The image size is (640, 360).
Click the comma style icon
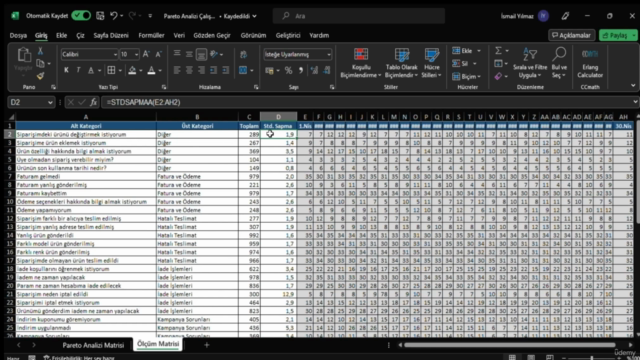click(x=301, y=70)
